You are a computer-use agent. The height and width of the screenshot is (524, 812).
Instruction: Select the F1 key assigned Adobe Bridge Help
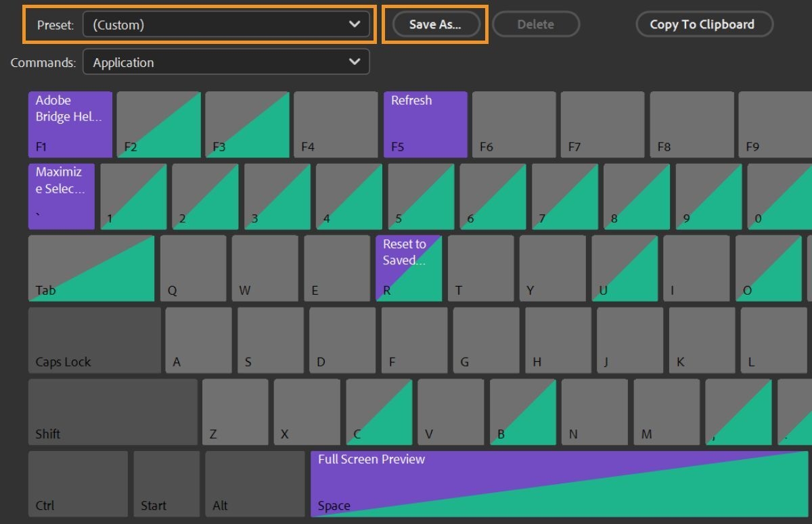tap(70, 124)
